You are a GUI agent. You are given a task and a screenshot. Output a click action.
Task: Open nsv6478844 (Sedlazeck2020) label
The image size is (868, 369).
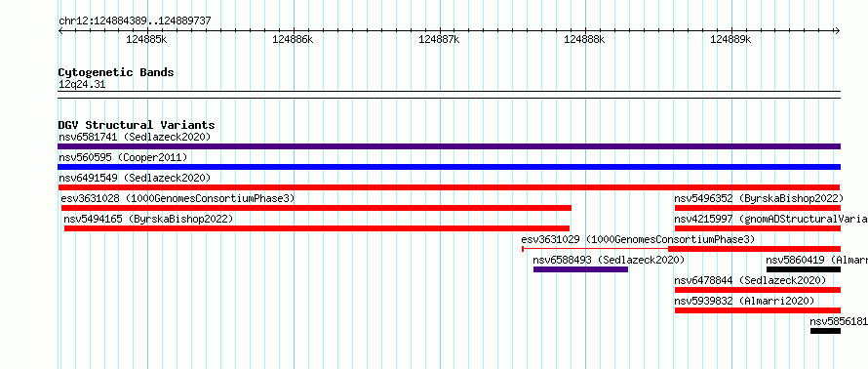pyautogui.click(x=750, y=280)
